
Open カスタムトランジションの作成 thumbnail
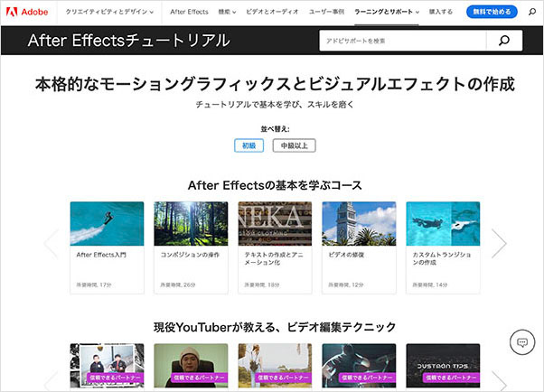(x=443, y=224)
